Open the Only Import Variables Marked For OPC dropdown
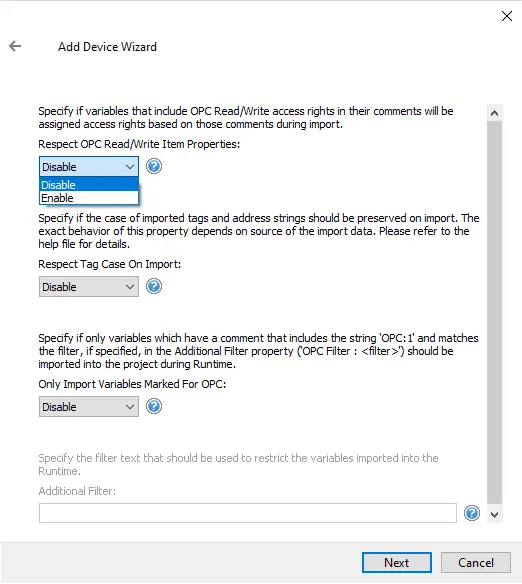This screenshot has width=522, height=584. [89, 406]
